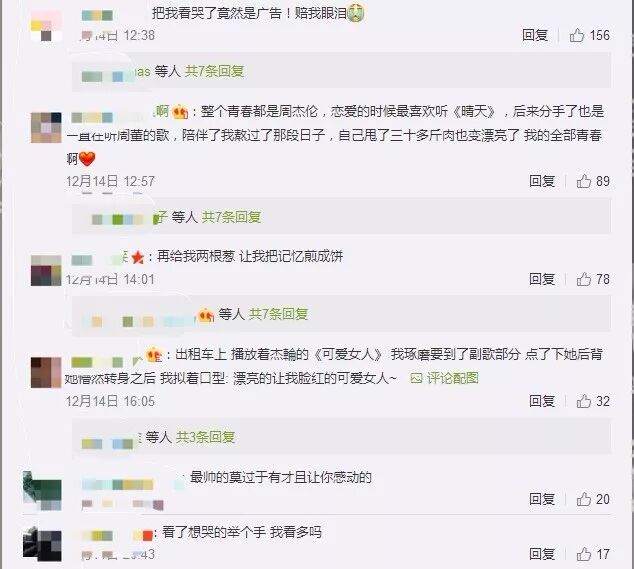
Task: Like the comment with 156 thumbs up
Action: (x=577, y=35)
